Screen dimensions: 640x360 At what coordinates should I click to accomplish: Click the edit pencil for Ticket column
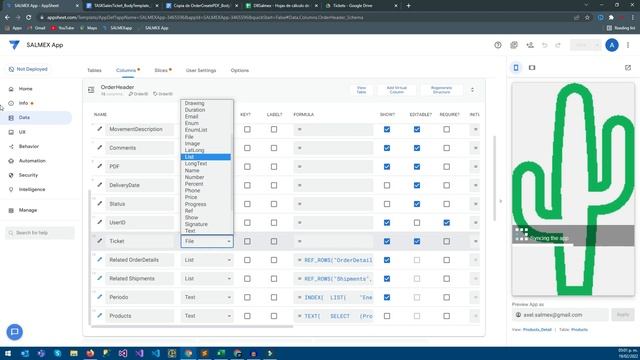click(x=100, y=241)
